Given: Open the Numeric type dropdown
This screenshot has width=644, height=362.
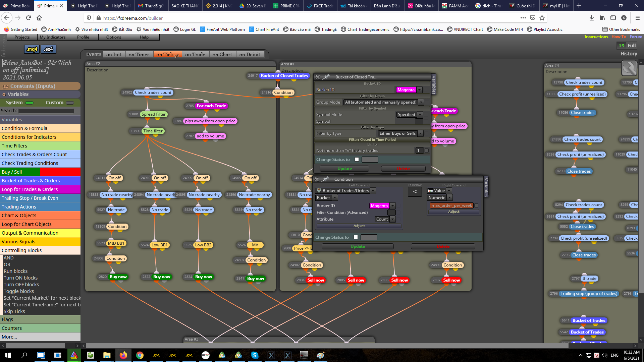Looking at the screenshot, I should (x=449, y=198).
